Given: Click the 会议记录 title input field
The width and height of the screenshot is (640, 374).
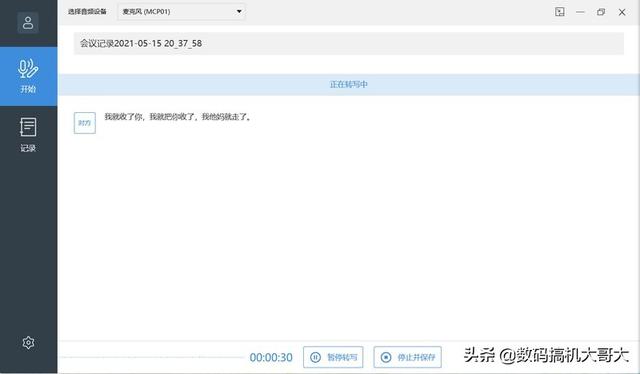Looking at the screenshot, I should [349, 43].
